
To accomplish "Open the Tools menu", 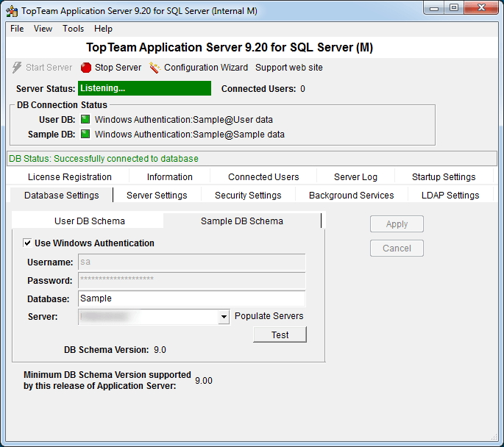I will pyautogui.click(x=73, y=29).
